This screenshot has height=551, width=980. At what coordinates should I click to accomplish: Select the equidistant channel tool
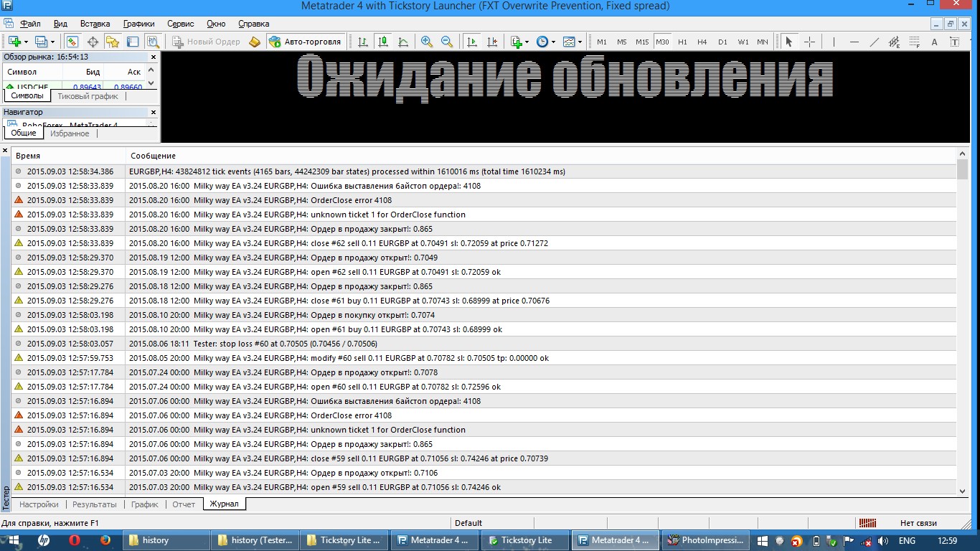pyautogui.click(x=894, y=42)
